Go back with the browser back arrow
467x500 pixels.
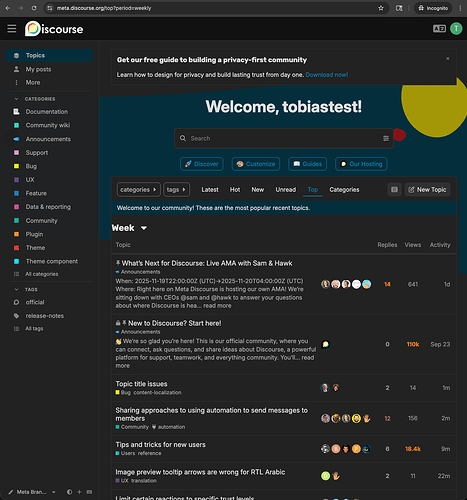8,8
